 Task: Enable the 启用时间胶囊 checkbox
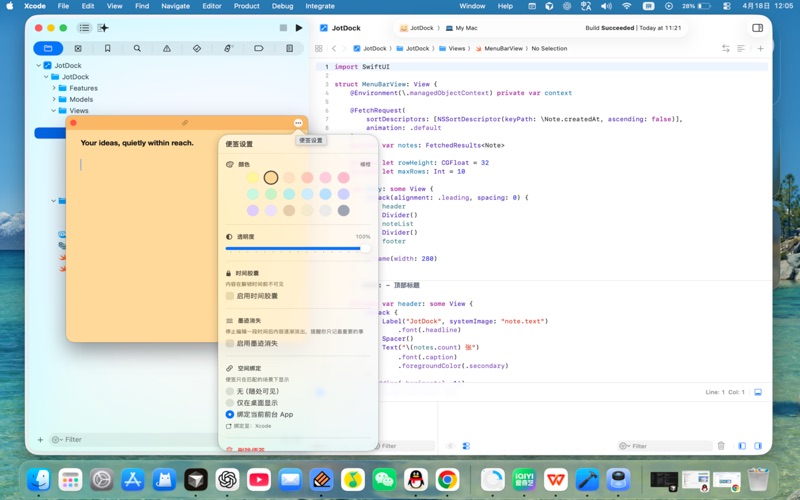[230, 296]
